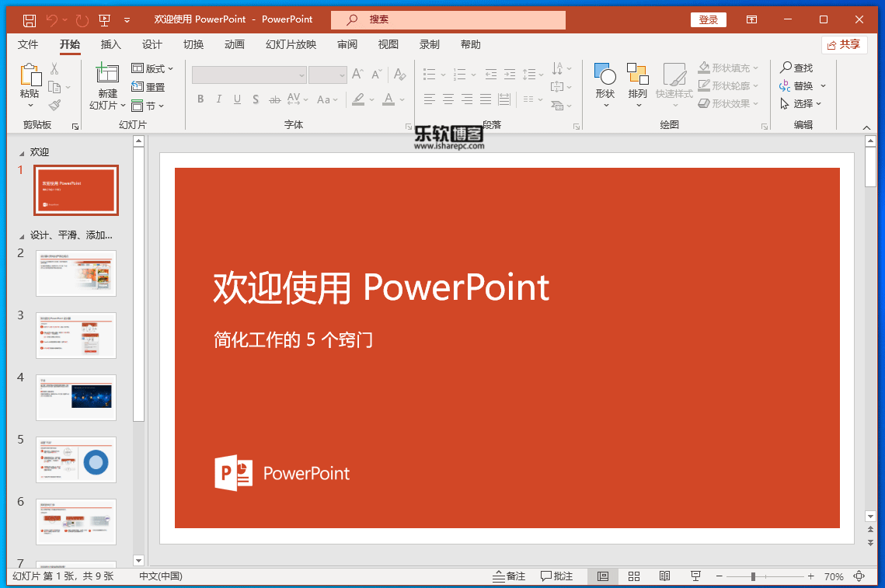The image size is (885, 588).
Task: Open the Select (选择) dropdown
Action: tap(801, 104)
